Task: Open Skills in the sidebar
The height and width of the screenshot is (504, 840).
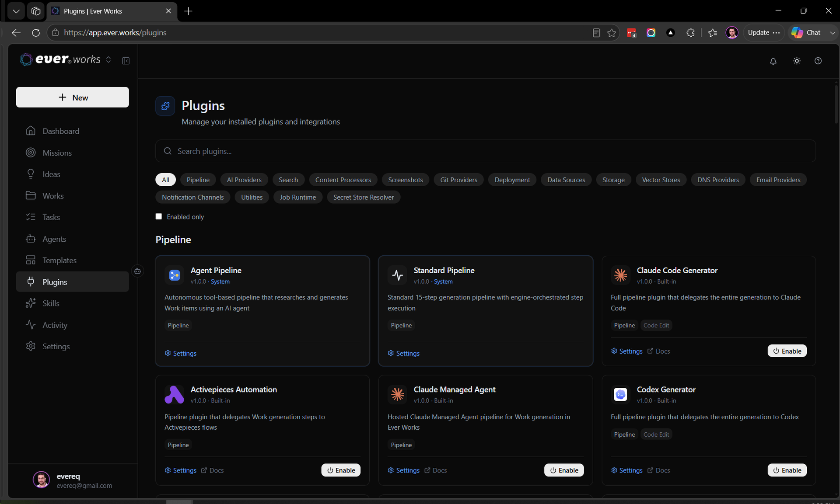Action: (73, 303)
